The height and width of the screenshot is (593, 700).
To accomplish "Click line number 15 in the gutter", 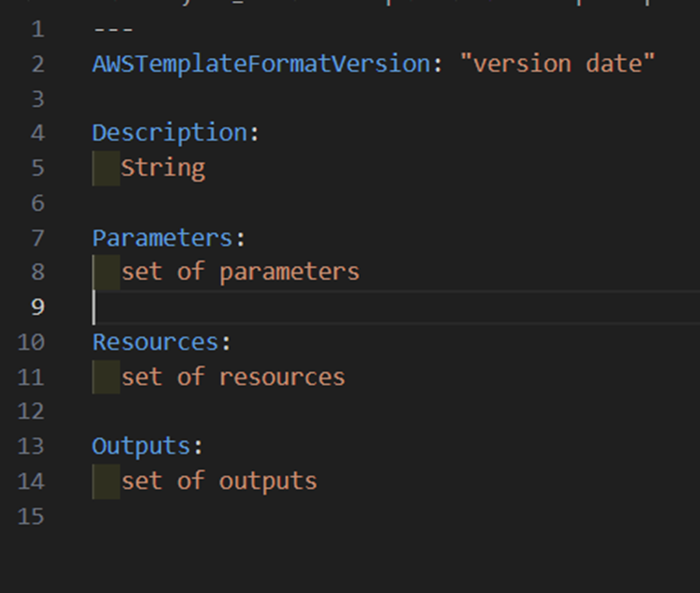I will coord(31,517).
